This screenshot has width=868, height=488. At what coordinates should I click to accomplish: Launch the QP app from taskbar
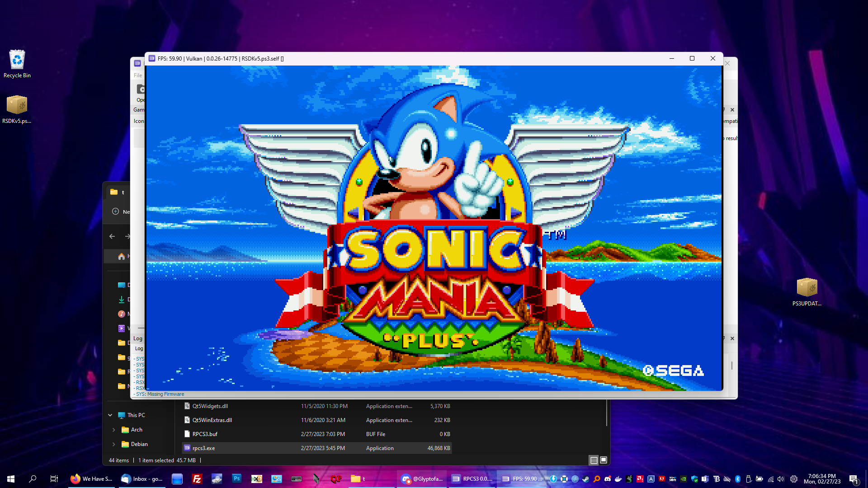(x=336, y=479)
